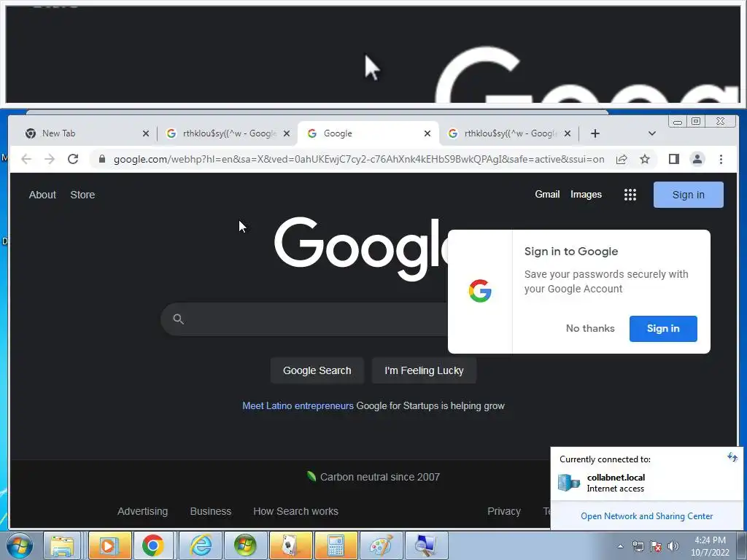Dismiss popup with No thanks
The image size is (747, 560).
[x=589, y=329]
